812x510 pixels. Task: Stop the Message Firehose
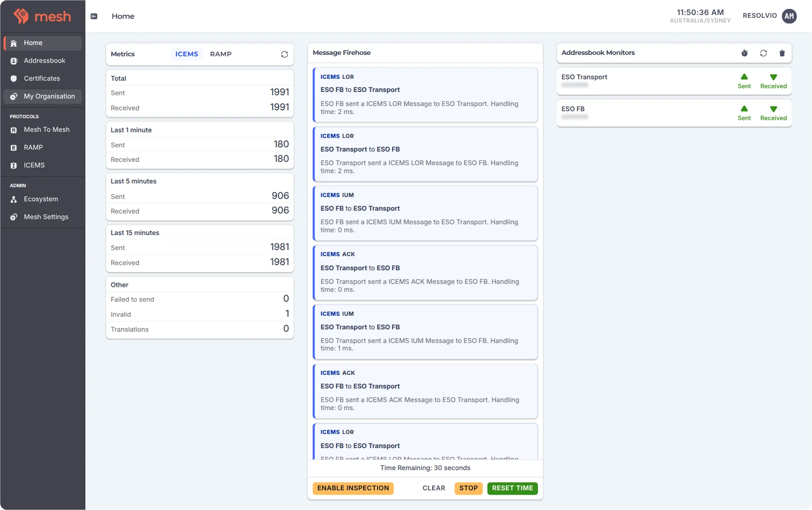[469, 488]
